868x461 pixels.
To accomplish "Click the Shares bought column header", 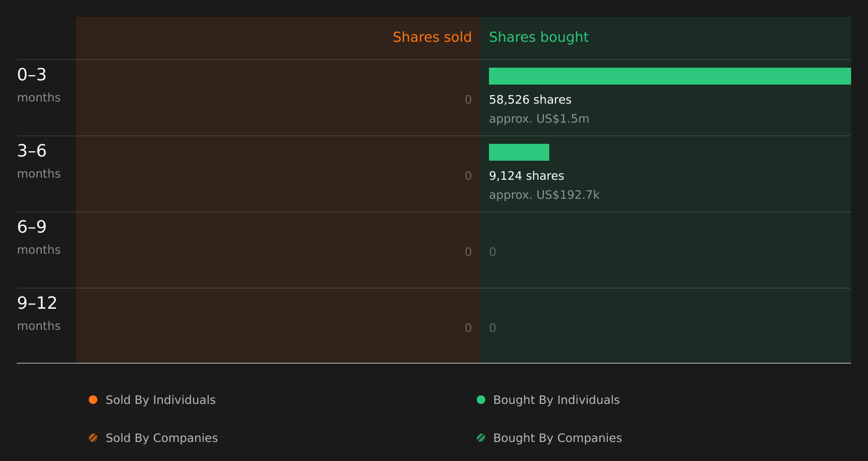I will (539, 37).
